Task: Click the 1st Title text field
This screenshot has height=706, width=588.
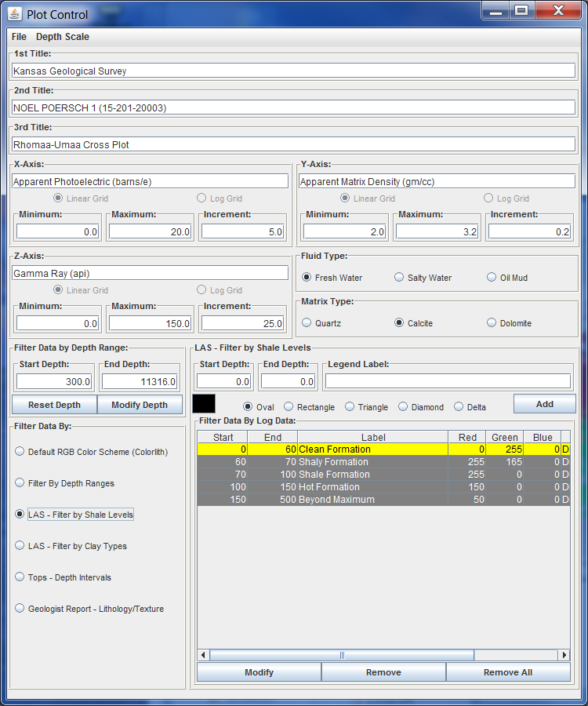Action: pos(293,71)
